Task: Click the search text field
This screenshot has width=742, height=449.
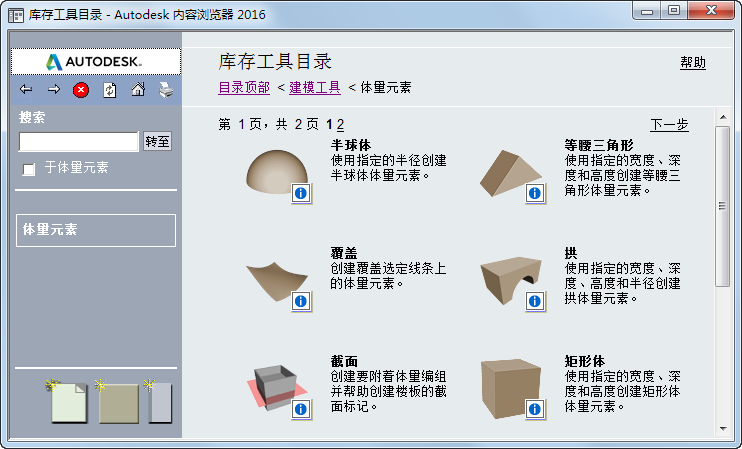Action: (79, 141)
